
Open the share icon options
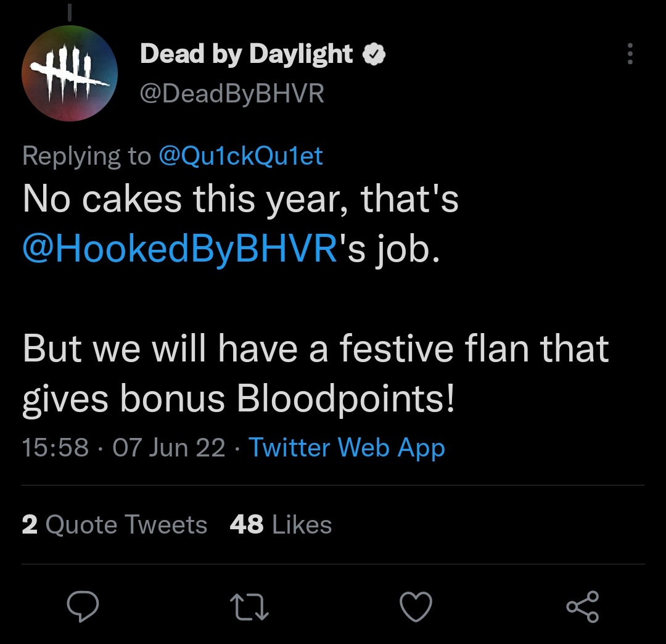[582, 606]
